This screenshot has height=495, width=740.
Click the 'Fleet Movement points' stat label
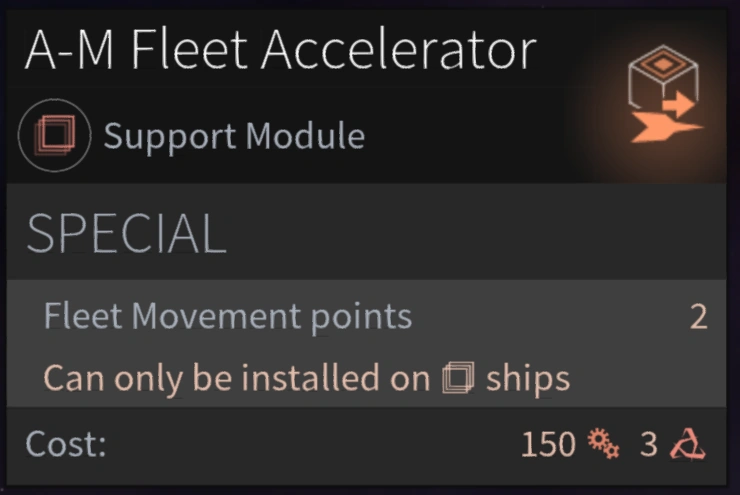click(x=228, y=317)
